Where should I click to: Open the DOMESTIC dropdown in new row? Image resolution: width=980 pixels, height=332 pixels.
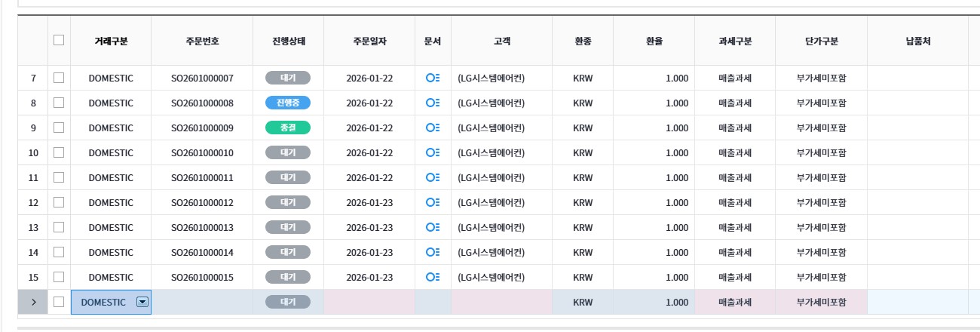pos(142,302)
